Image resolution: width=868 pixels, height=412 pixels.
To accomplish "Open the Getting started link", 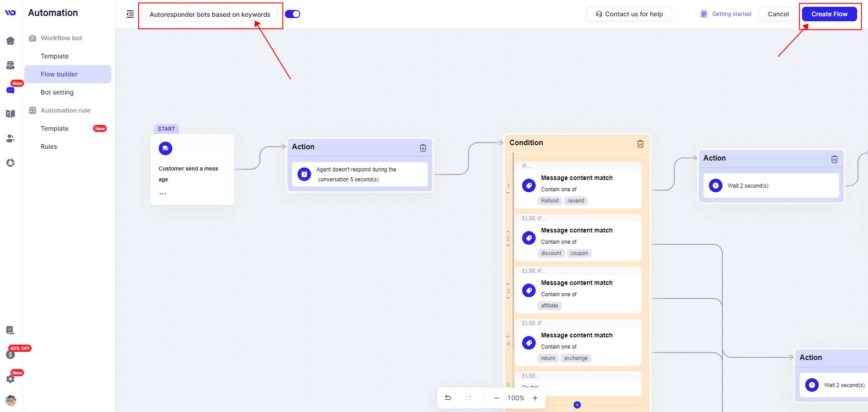I will (x=726, y=14).
